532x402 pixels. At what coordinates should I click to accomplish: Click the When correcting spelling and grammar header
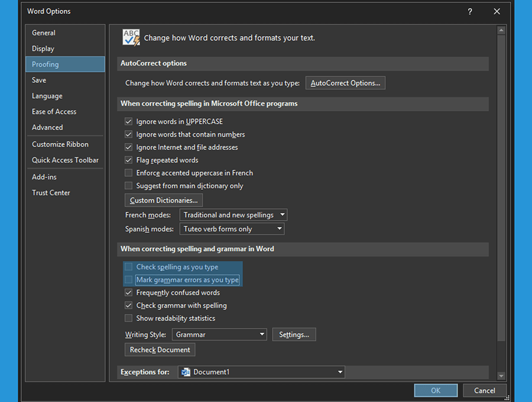click(x=303, y=249)
